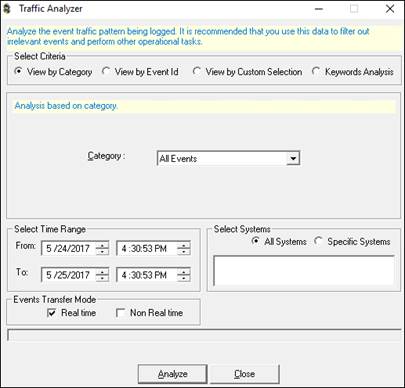The image size is (405, 388).
Task: Close window with title bar X
Action: pos(390,9)
